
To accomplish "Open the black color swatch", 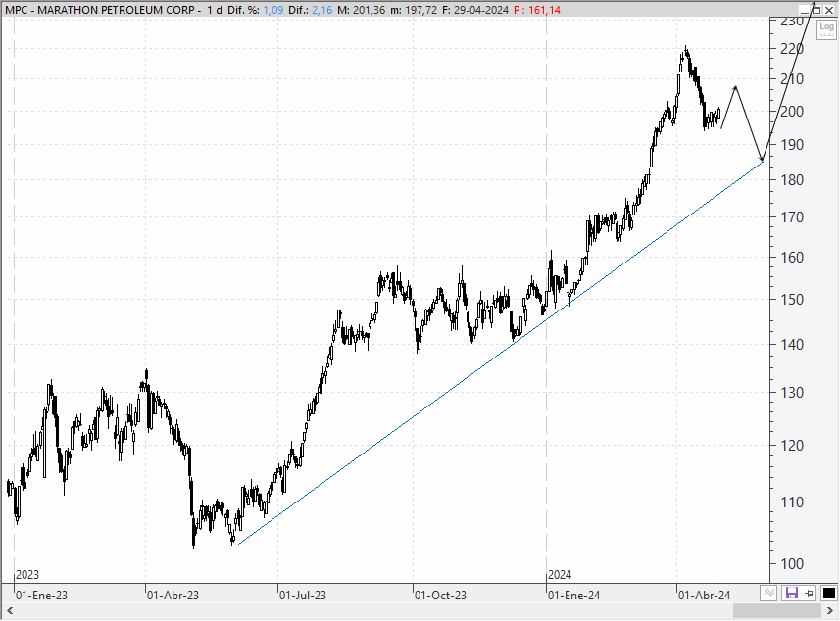I will pyautogui.click(x=828, y=594).
